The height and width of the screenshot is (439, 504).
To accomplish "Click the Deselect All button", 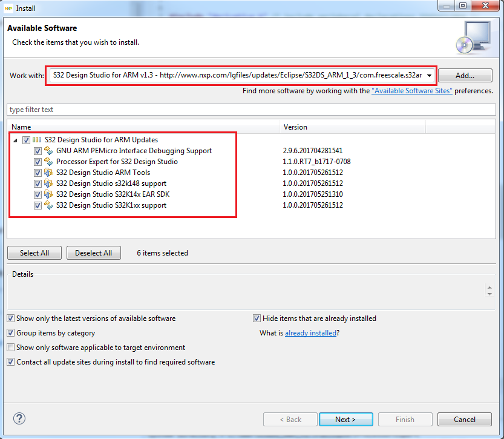I will [x=94, y=253].
